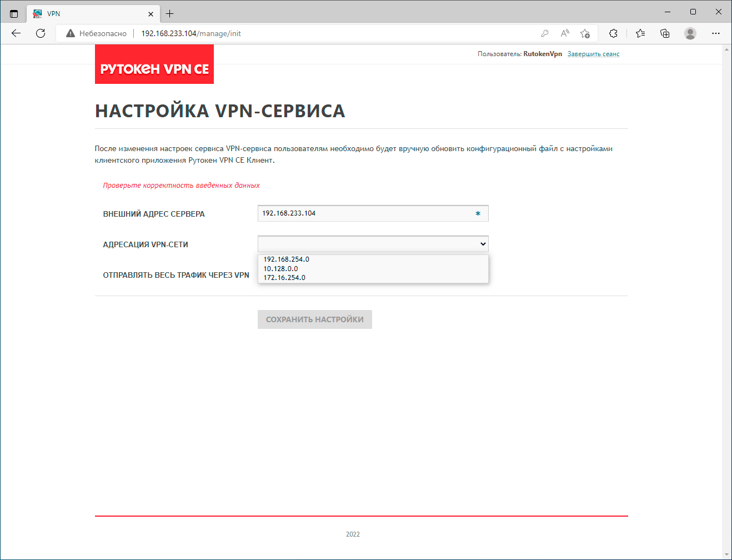Minimize the browser window
Screen dimensions: 732x560
pos(668,12)
